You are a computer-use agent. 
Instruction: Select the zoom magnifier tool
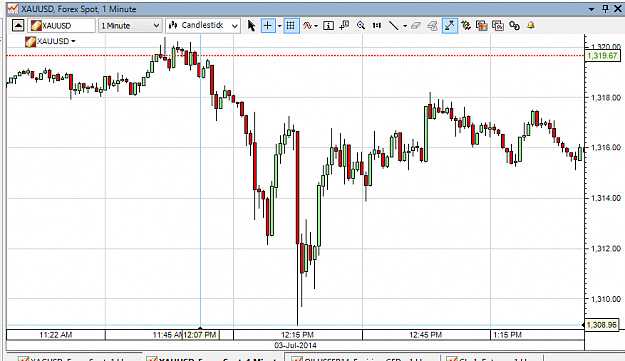point(361,26)
